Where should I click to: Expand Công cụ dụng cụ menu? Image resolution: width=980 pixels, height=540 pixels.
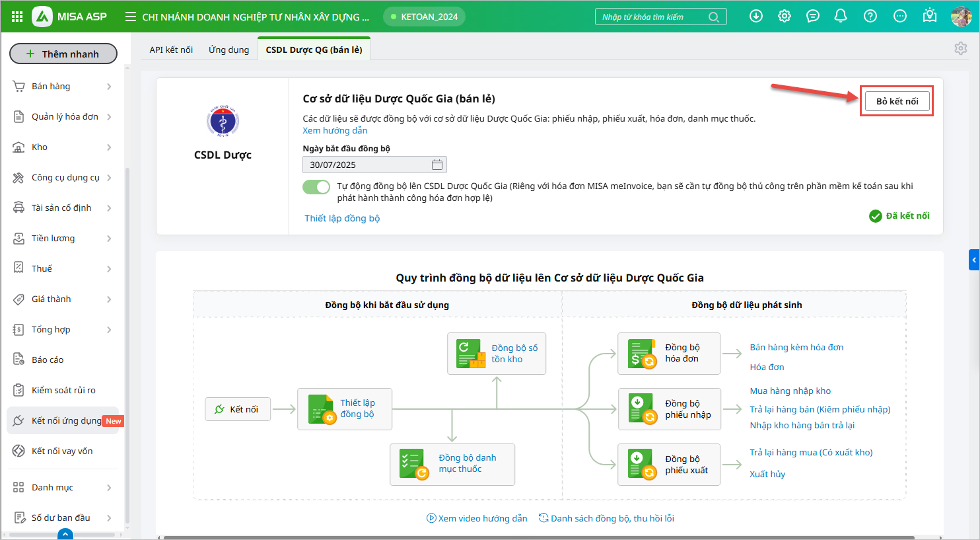[63, 178]
